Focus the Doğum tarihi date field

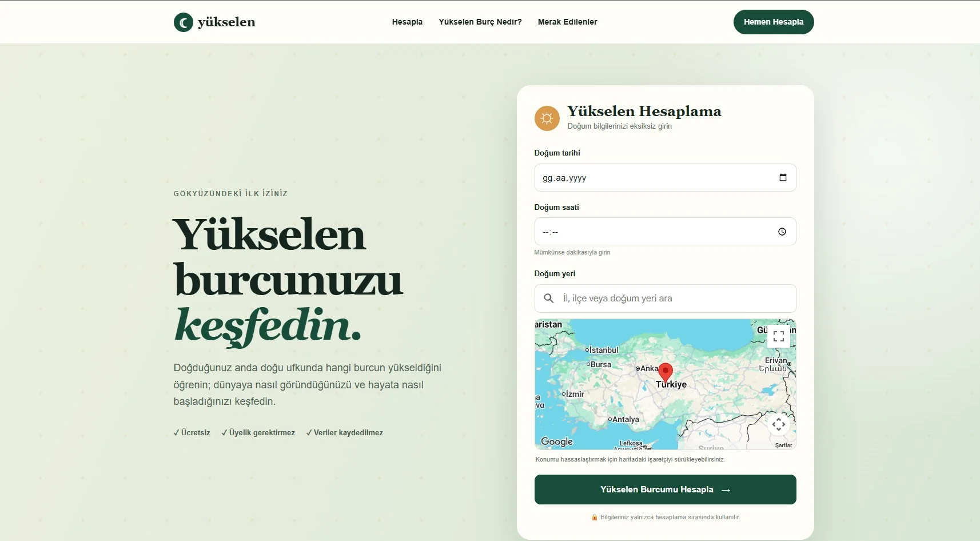coord(666,178)
